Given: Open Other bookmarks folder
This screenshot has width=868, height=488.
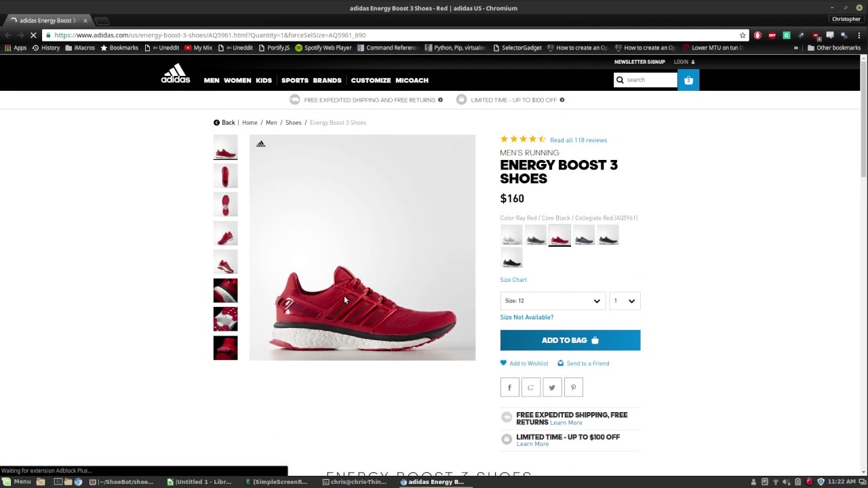Looking at the screenshot, I should [x=833, y=48].
